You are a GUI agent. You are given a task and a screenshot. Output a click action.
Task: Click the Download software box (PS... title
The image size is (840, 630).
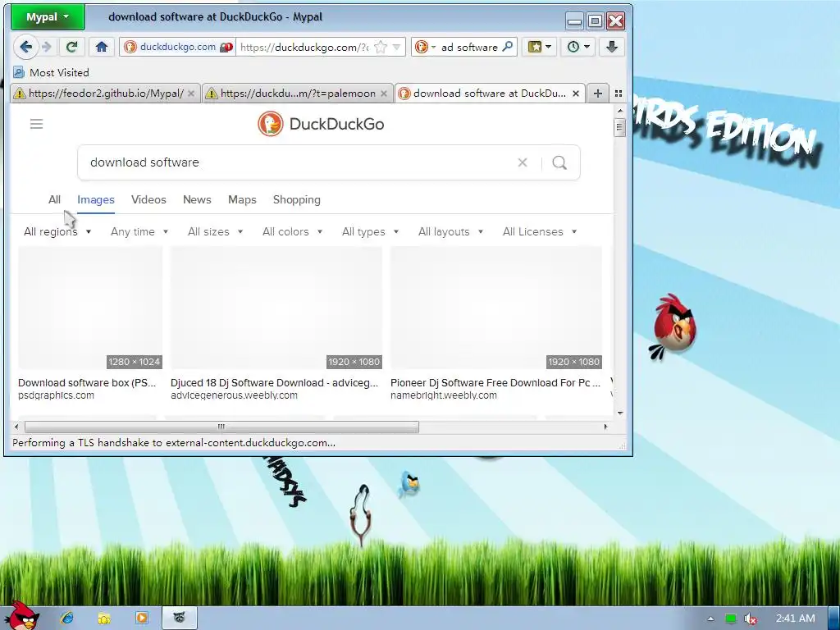tap(87, 383)
